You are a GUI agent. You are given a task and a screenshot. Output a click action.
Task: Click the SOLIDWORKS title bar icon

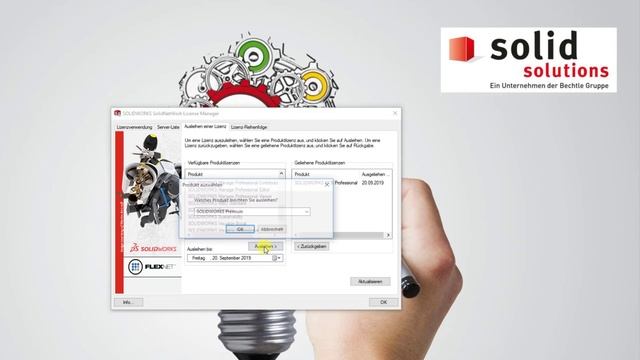pyautogui.click(x=118, y=113)
